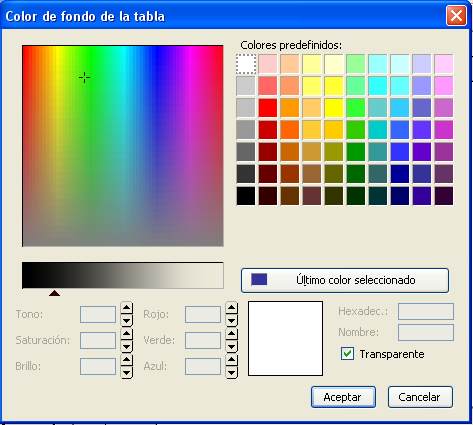Screen dimensions: 473x425
Task: Select the darkest green swatch in bottom row
Action: coord(356,196)
